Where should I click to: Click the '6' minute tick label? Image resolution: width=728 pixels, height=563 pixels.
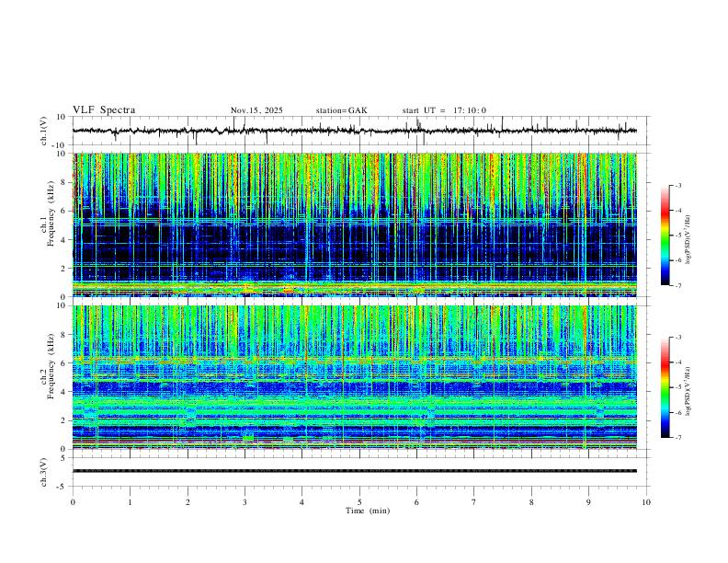click(x=416, y=502)
